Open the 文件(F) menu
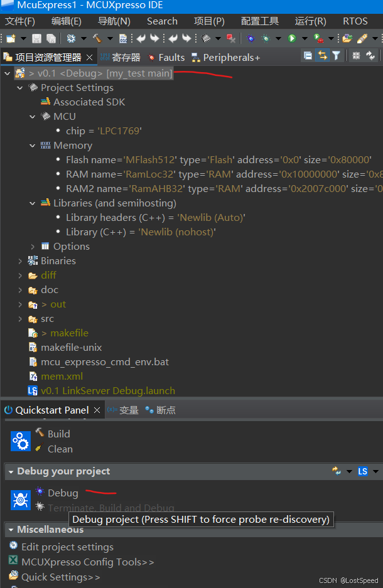Viewport: 383px width, 588px height. point(20,21)
